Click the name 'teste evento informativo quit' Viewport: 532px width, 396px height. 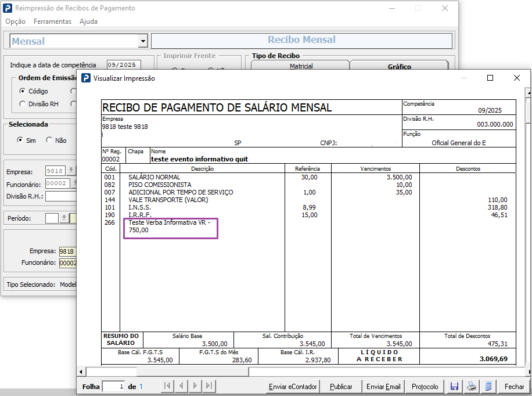200,159
